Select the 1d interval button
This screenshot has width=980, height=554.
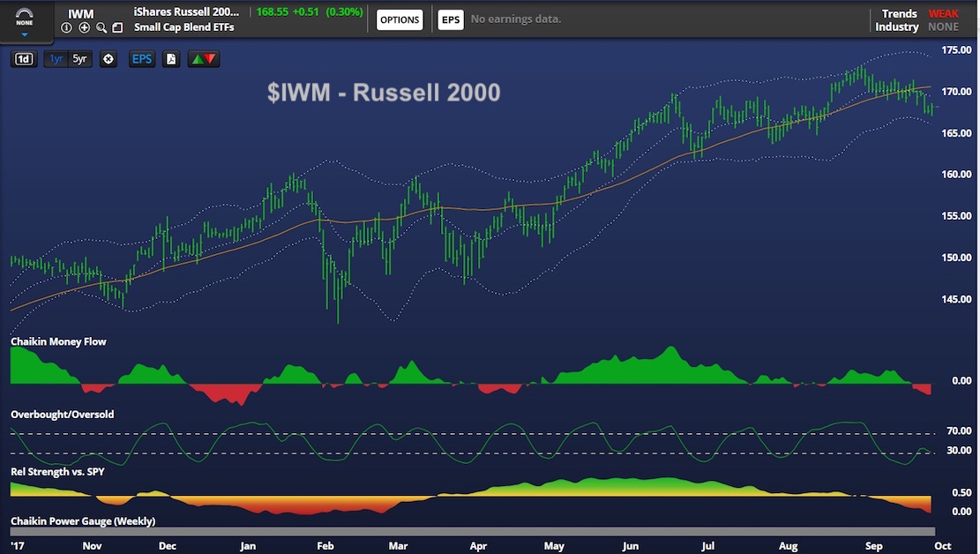tap(24, 59)
